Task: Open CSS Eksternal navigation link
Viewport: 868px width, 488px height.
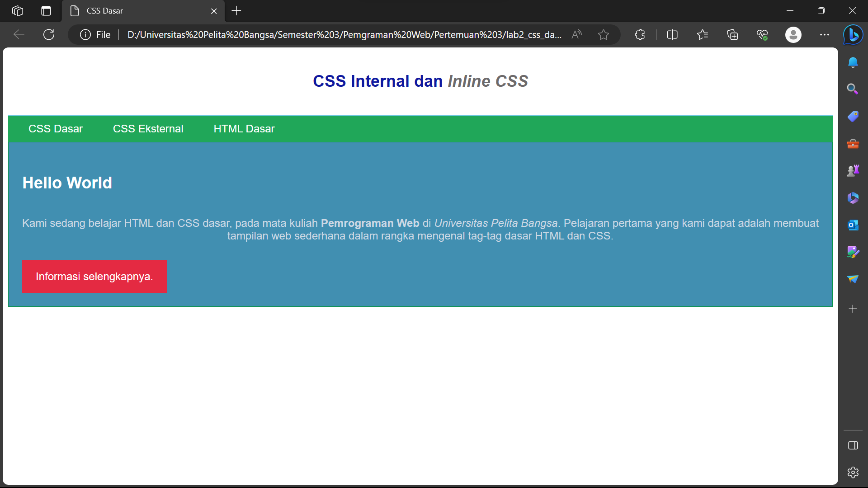Action: [148, 129]
